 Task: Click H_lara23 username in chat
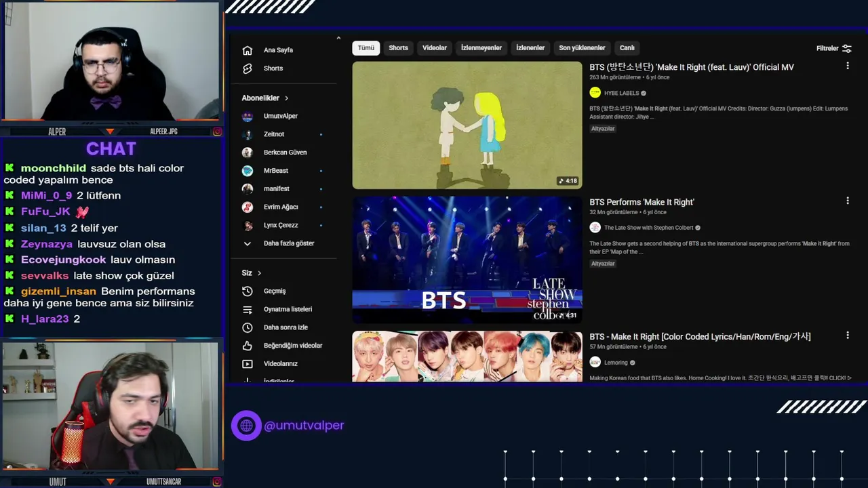point(45,319)
